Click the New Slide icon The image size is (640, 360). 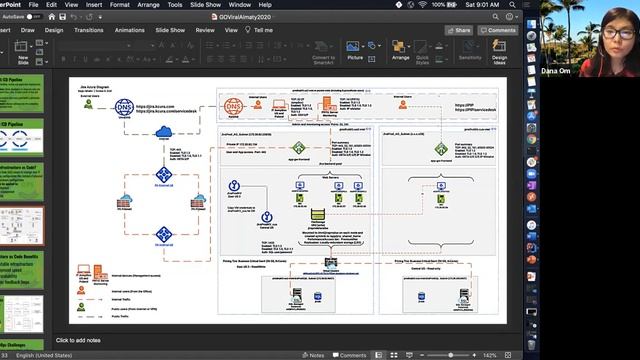20,47
